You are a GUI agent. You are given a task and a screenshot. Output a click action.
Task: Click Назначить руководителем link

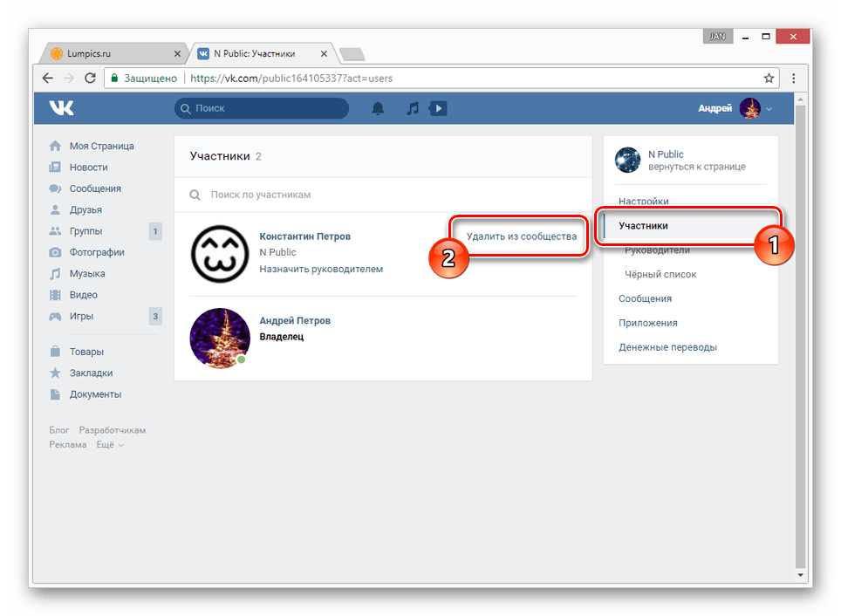(x=321, y=269)
